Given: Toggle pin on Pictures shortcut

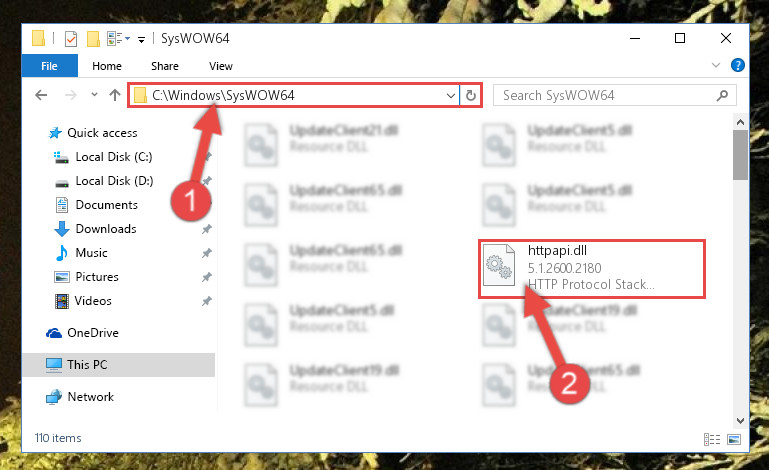Looking at the screenshot, I should click(206, 277).
